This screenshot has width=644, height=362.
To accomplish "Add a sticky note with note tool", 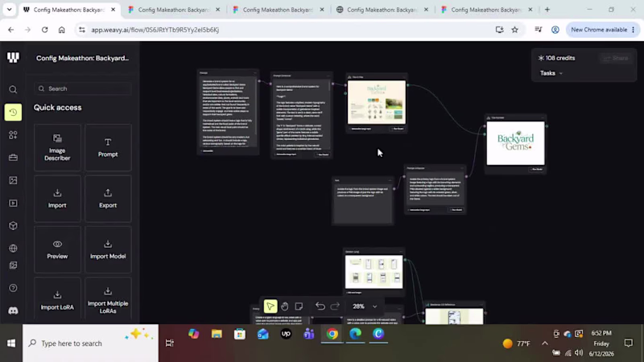I will pos(299,306).
